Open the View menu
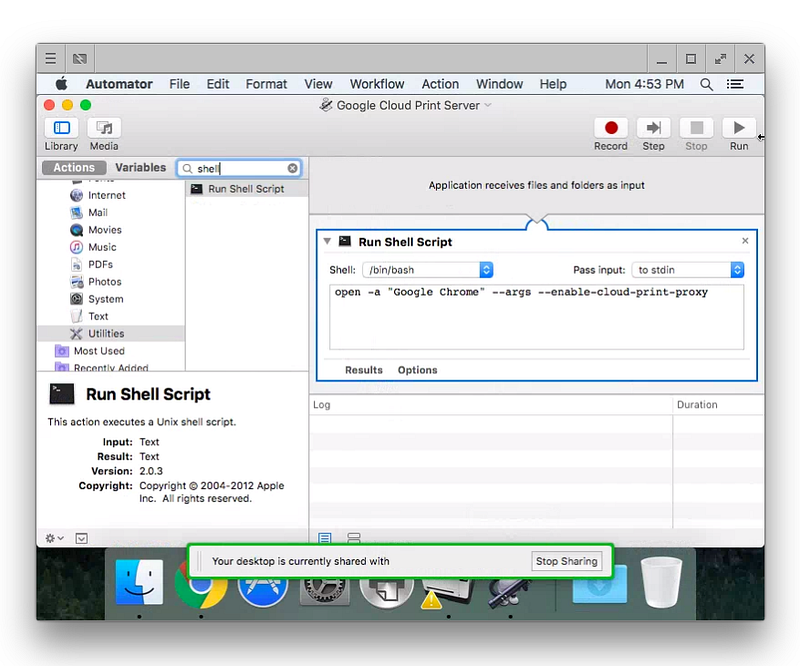This screenshot has width=800, height=666. coord(318,84)
